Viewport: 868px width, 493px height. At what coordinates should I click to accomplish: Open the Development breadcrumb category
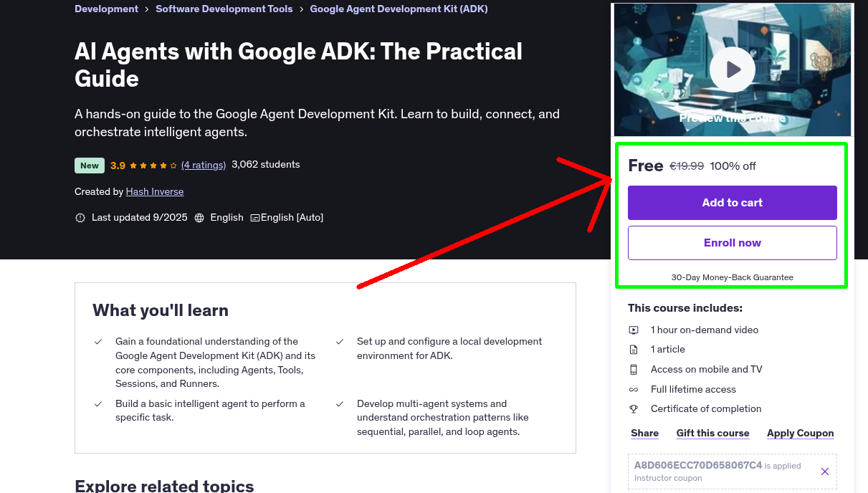106,9
